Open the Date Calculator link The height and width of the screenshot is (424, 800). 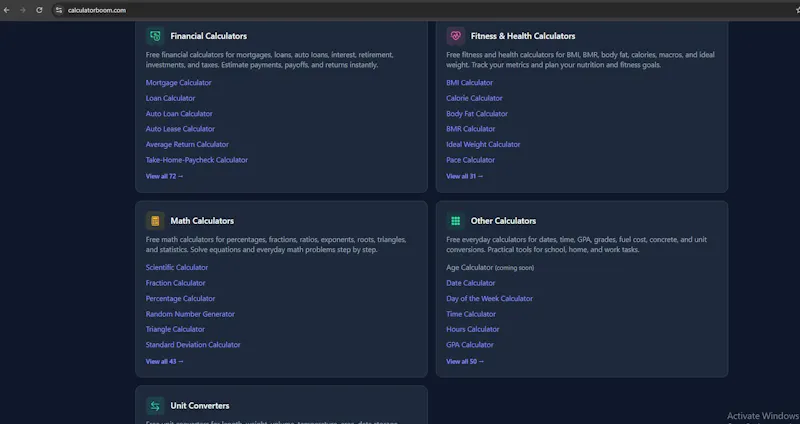pos(470,283)
